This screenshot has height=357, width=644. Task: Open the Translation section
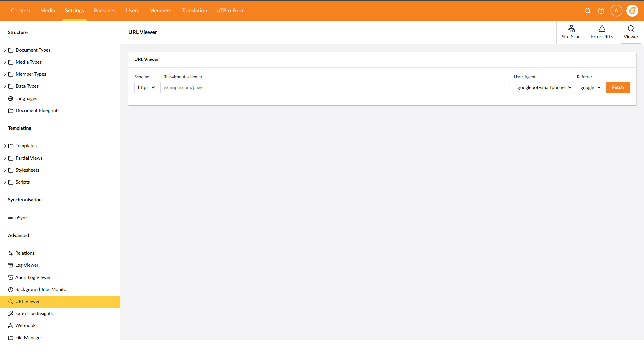[194, 11]
